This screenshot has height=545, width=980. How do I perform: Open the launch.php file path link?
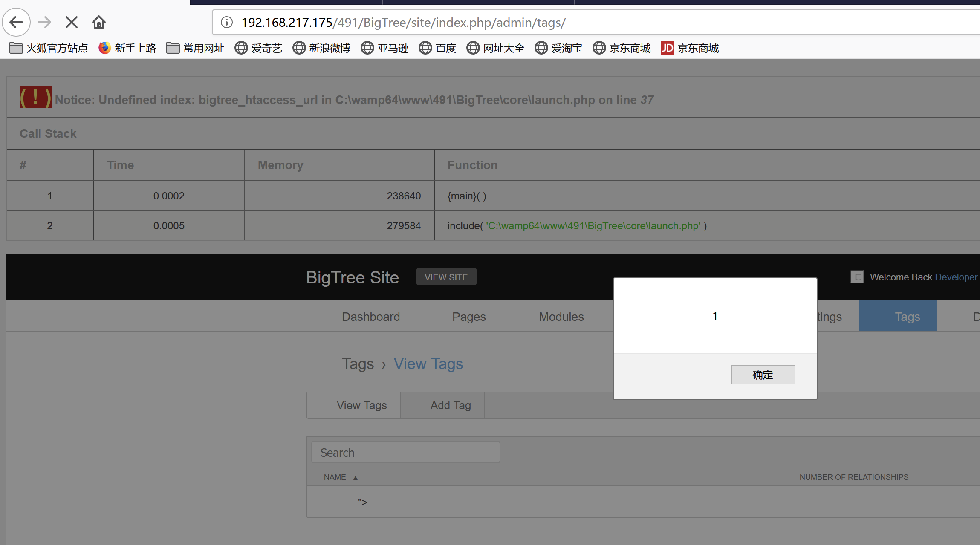(593, 226)
